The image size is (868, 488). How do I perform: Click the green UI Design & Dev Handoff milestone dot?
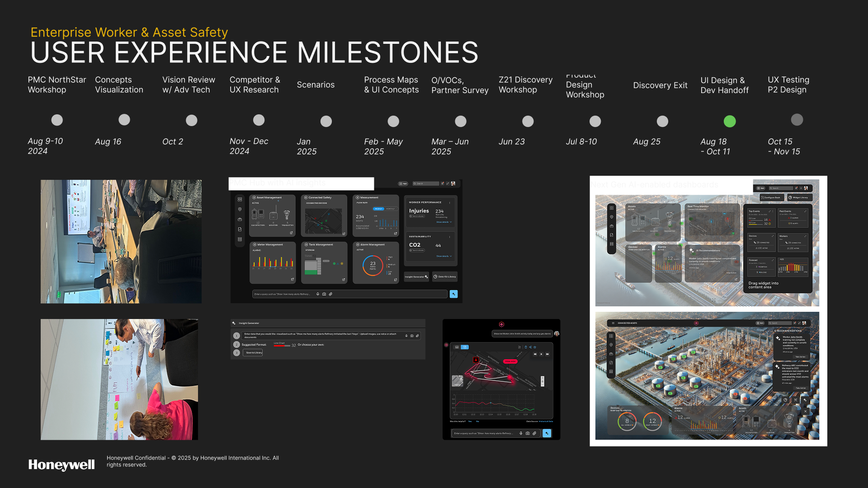pyautogui.click(x=730, y=121)
